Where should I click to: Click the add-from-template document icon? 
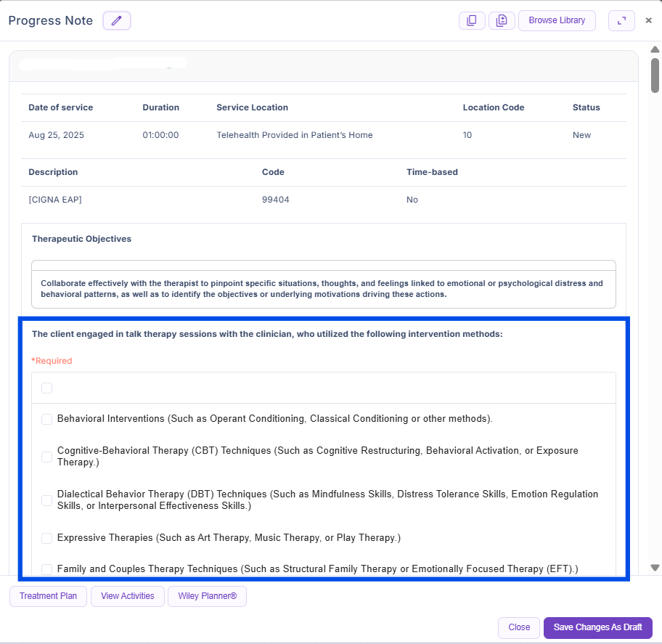tap(502, 20)
